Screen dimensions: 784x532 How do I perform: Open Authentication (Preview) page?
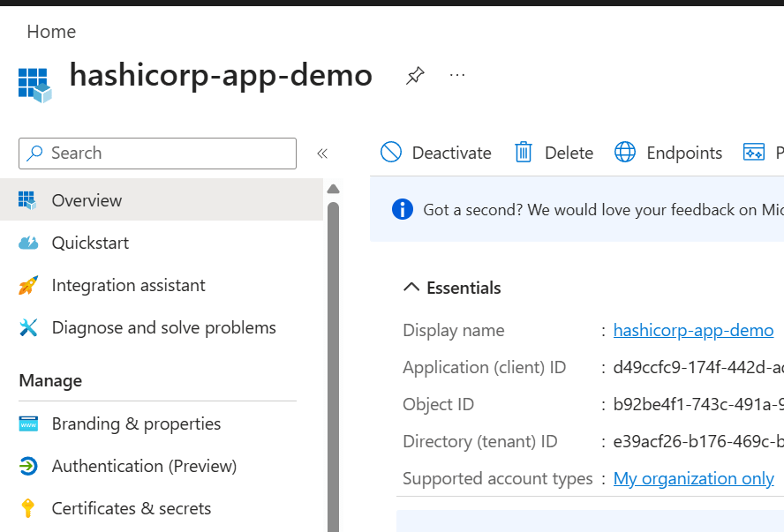pyautogui.click(x=144, y=466)
